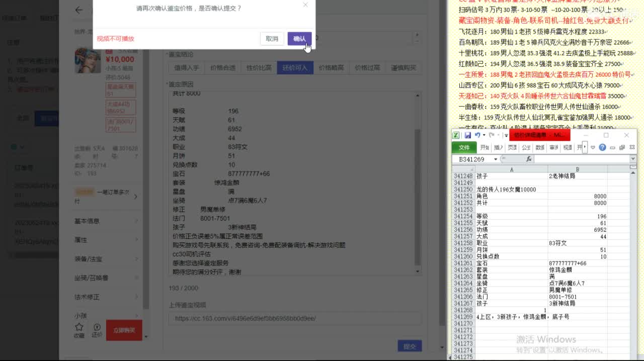This screenshot has height=361, width=644.
Task: Click the red 立即购买 buy button
Action: coord(124,330)
